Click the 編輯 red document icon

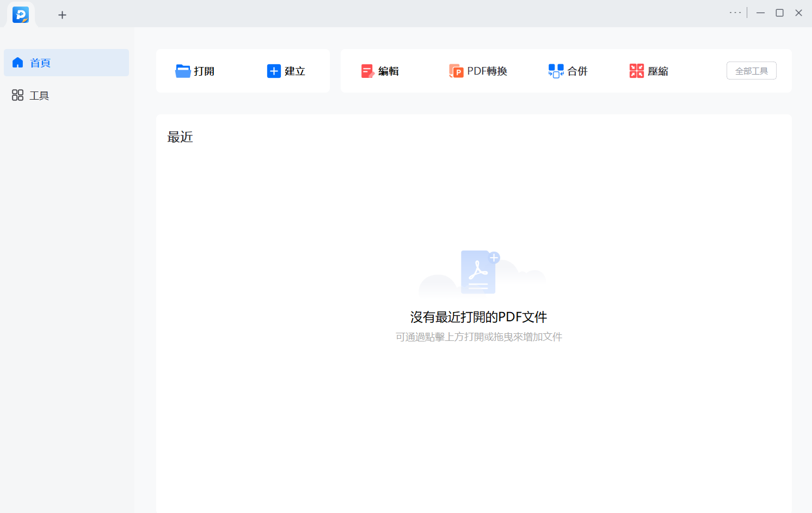point(367,71)
